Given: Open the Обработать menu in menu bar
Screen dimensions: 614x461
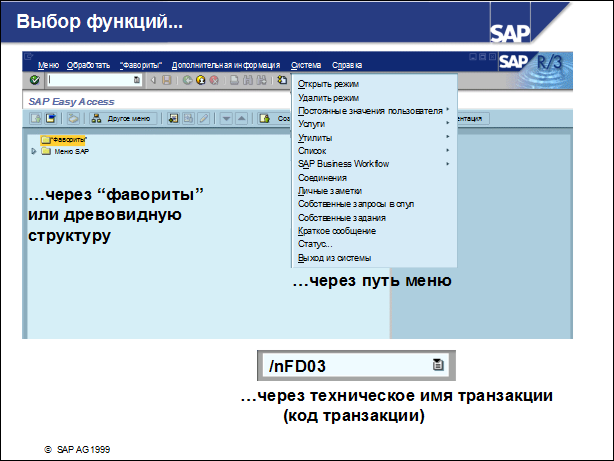Looking at the screenshot, I should pos(89,64).
